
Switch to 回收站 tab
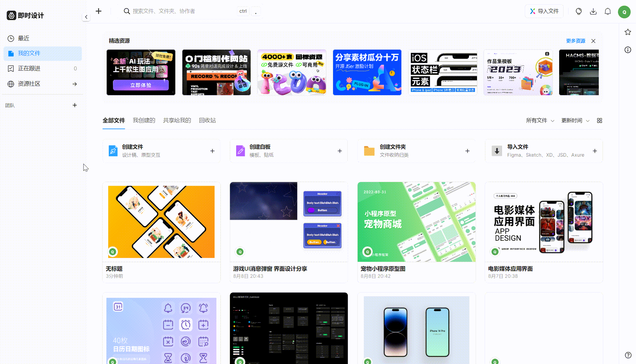[207, 121]
